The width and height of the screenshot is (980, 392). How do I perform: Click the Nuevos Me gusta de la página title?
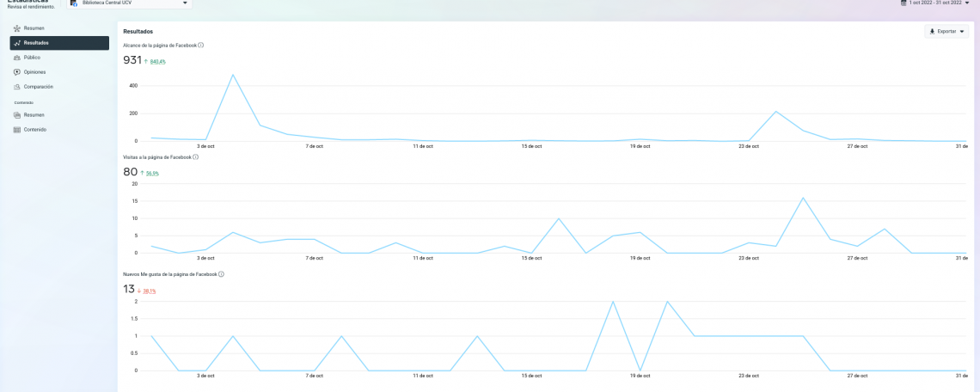click(x=170, y=274)
